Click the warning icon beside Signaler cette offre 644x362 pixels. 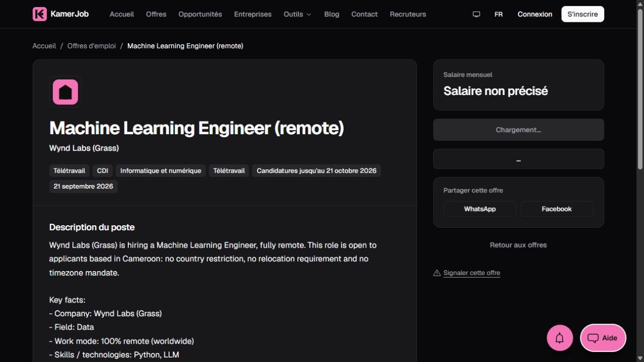pos(437,273)
